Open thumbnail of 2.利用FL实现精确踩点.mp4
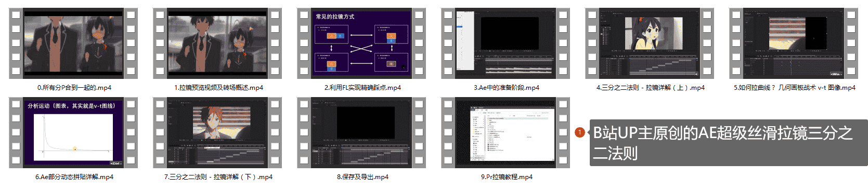Screen dimensions: 868x190 click(x=361, y=43)
